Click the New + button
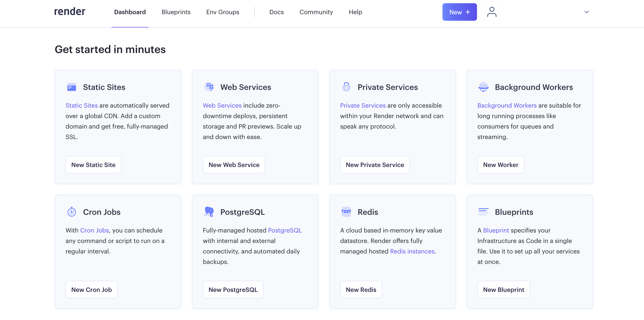This screenshot has height=320, width=644. (x=459, y=12)
